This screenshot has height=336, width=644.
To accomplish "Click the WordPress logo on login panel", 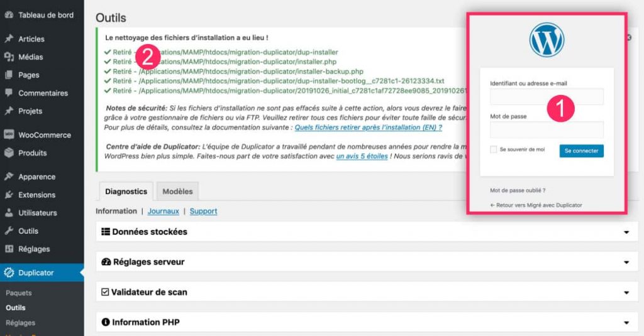I will click(x=547, y=40).
